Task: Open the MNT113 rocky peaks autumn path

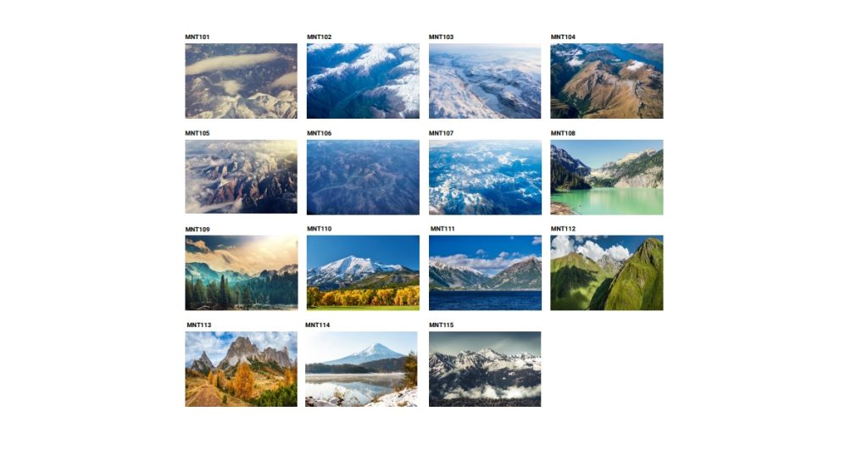Action: pyautogui.click(x=241, y=369)
